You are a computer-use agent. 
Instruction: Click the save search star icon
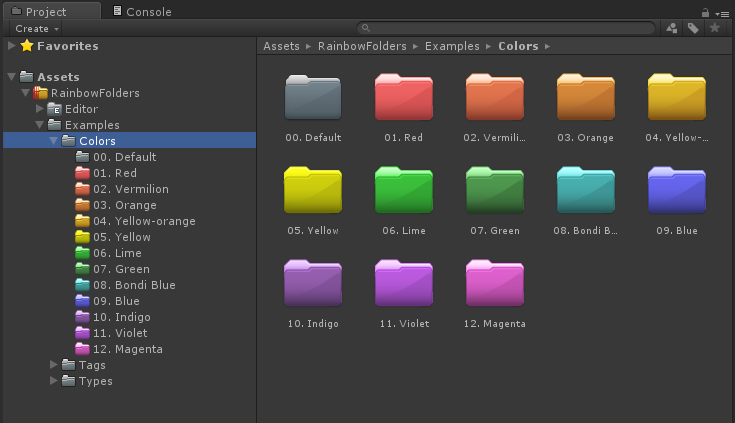point(714,29)
